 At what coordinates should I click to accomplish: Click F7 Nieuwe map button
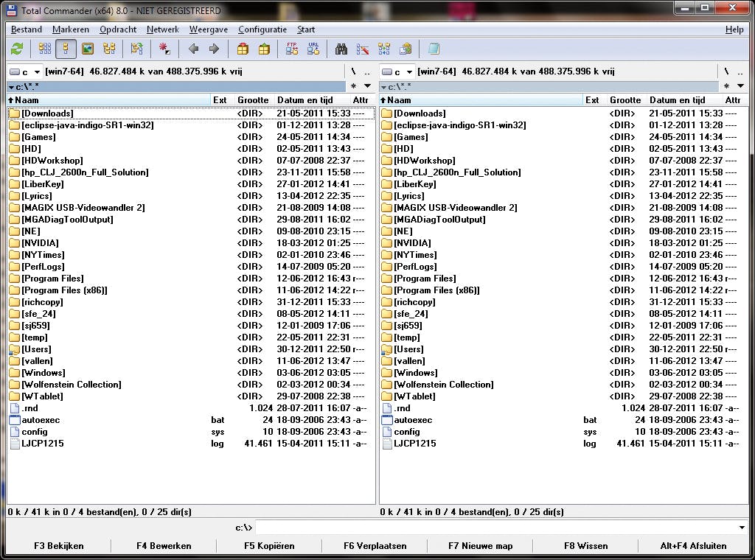pyautogui.click(x=480, y=546)
